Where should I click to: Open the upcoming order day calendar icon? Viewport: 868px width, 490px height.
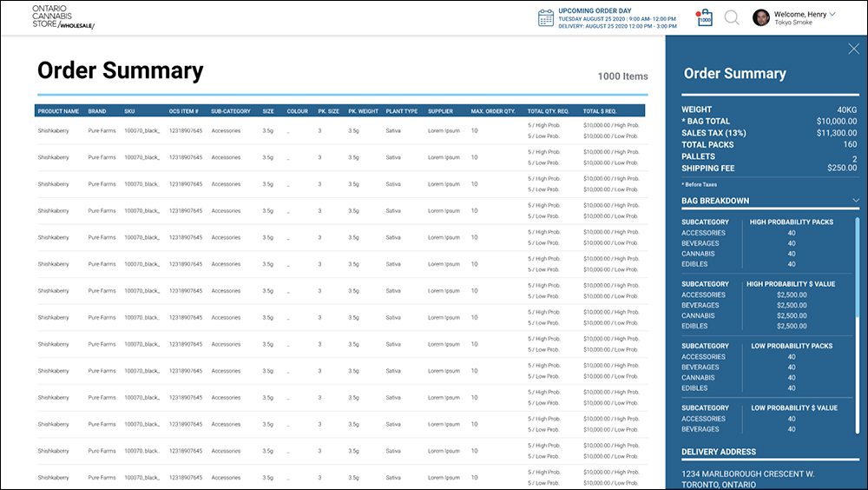546,17
